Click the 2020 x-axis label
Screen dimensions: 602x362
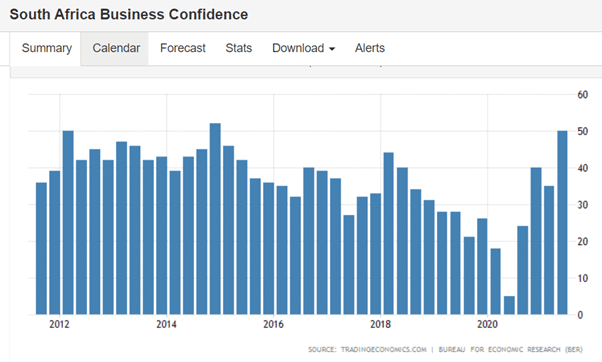[487, 324]
